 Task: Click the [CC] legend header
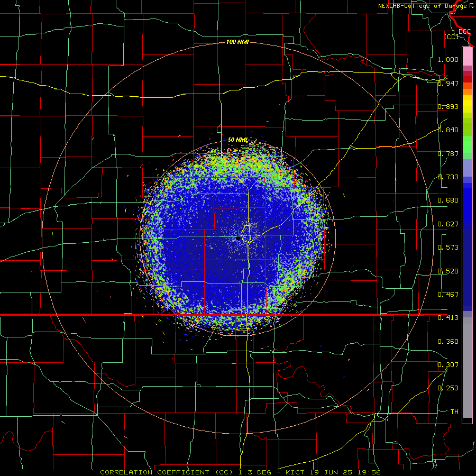(451, 36)
